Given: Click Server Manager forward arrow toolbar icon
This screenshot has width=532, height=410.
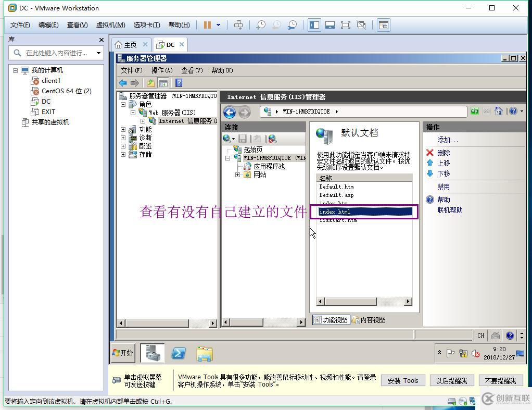Looking at the screenshot, I should (135, 83).
